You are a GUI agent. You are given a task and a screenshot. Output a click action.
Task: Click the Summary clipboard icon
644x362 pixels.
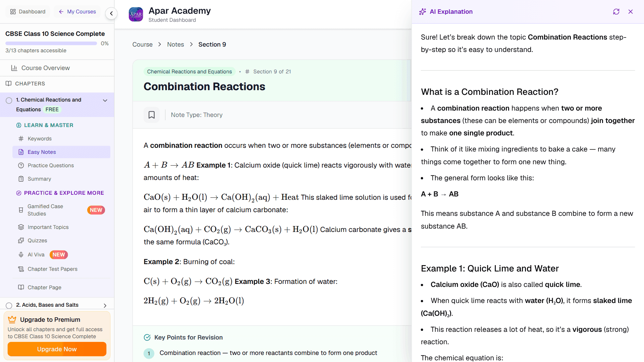(21, 179)
